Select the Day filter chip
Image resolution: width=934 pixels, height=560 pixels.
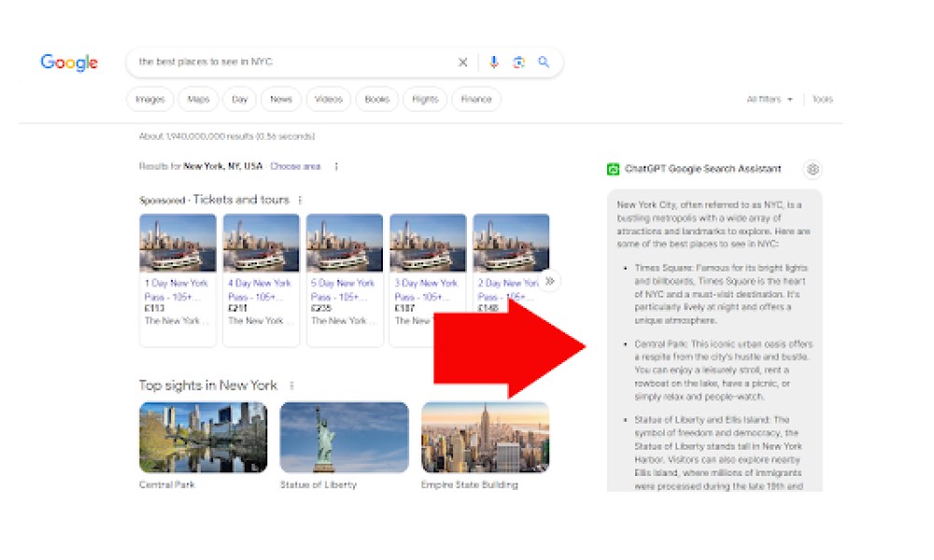[x=239, y=99]
